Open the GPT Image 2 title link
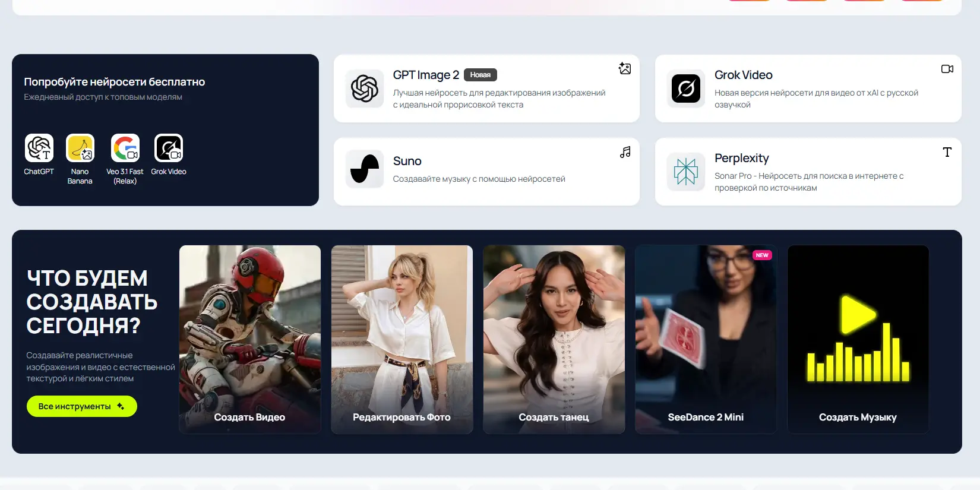 click(426, 75)
